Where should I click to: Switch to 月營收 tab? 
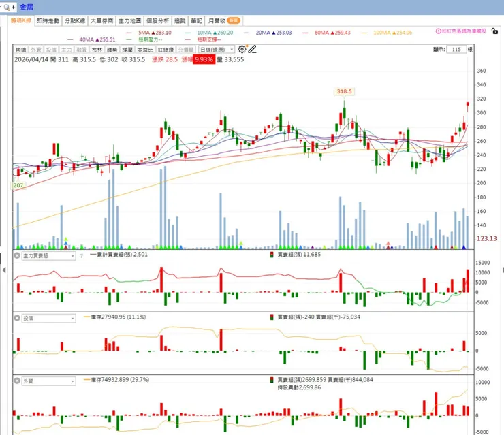click(223, 21)
